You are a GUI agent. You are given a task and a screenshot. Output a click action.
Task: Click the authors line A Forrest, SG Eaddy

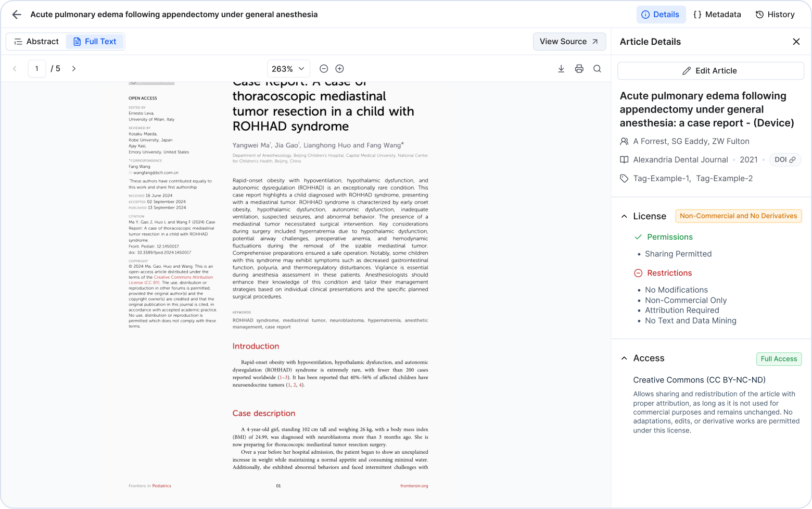pos(691,141)
